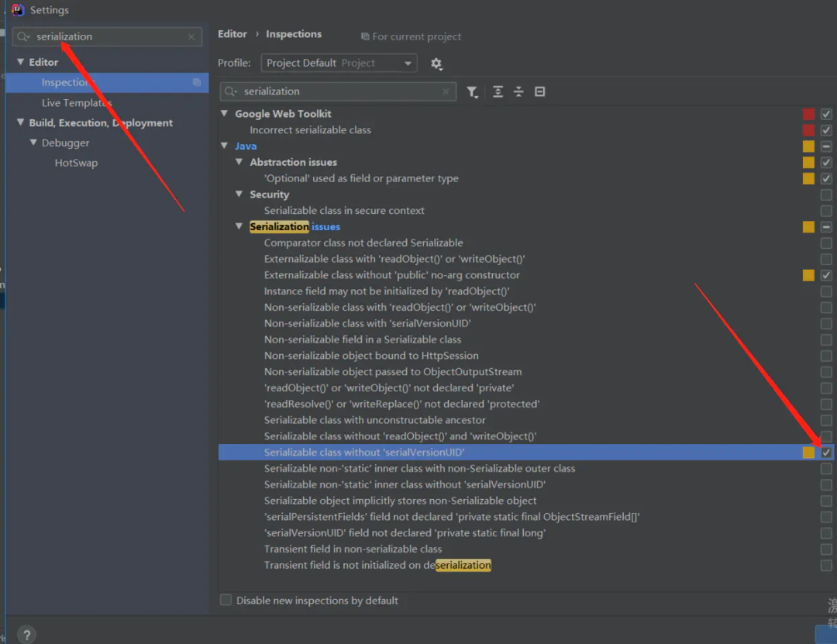Image resolution: width=837 pixels, height=644 pixels.
Task: Collapse Abstraction issues group
Action: 239,162
